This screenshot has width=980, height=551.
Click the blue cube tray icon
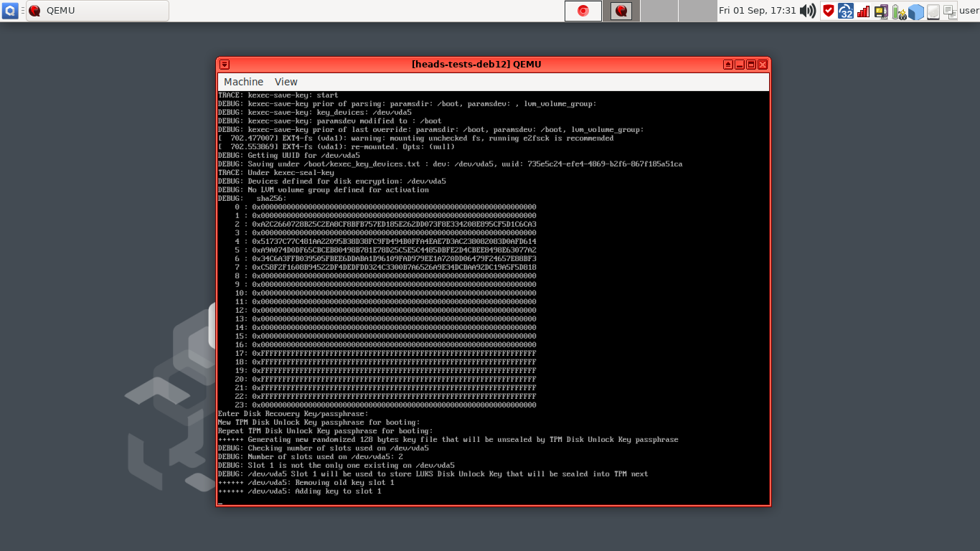(915, 10)
